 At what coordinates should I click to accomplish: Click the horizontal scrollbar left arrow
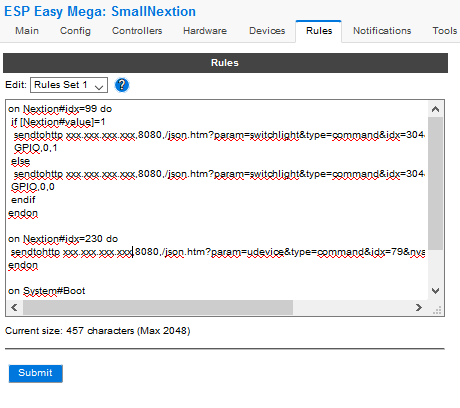point(14,307)
